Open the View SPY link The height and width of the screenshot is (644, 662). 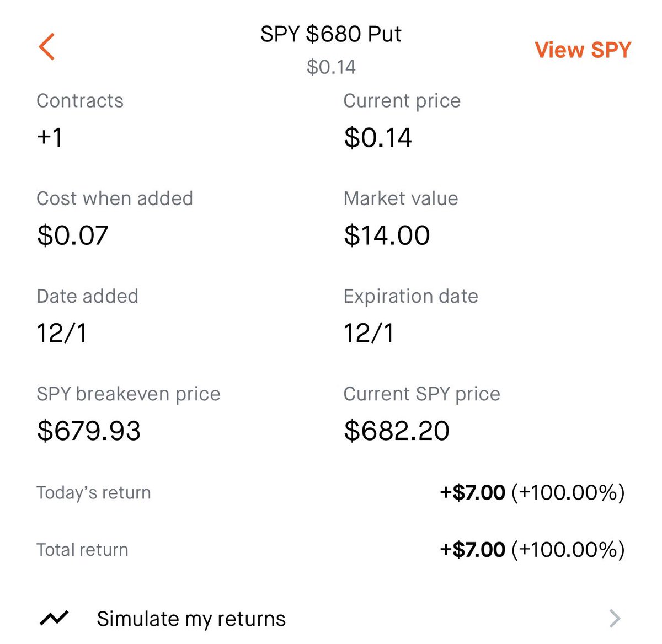click(583, 50)
